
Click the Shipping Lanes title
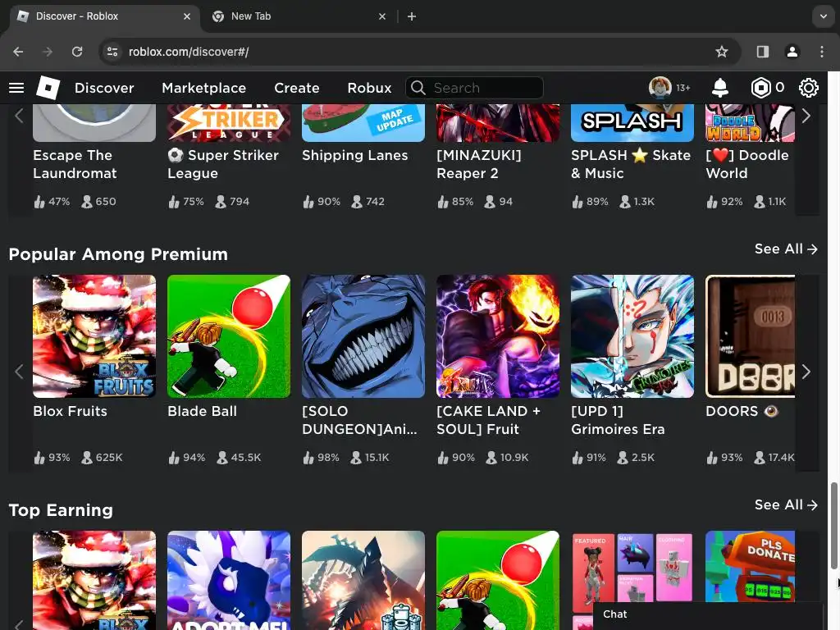click(354, 155)
